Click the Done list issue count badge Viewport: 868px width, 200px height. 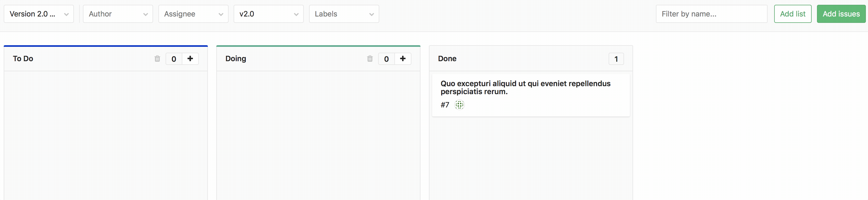[x=616, y=59]
